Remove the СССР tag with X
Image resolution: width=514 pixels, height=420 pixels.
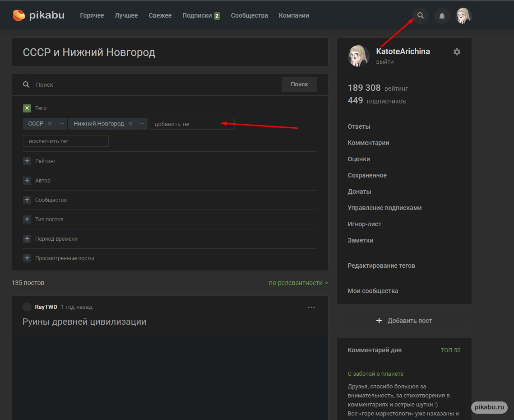point(50,124)
